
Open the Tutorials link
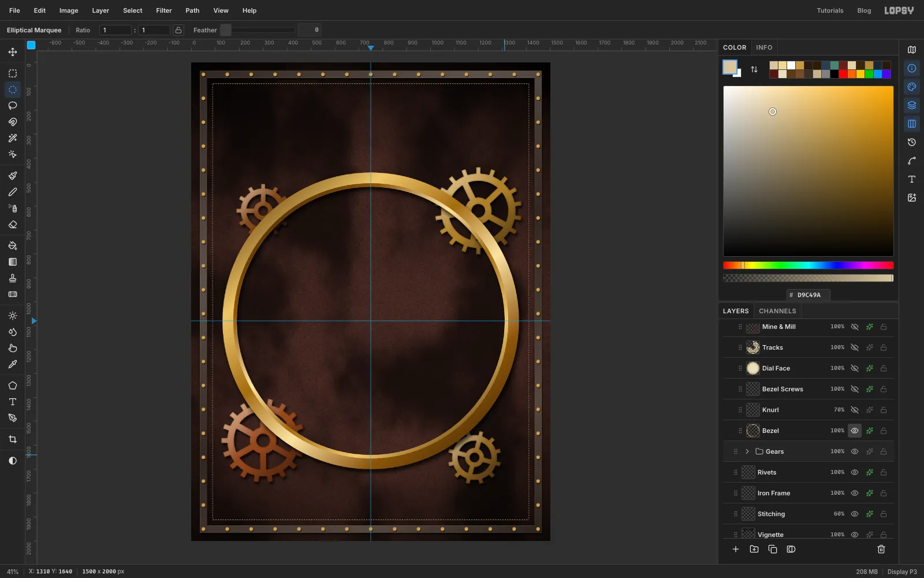[x=830, y=10]
